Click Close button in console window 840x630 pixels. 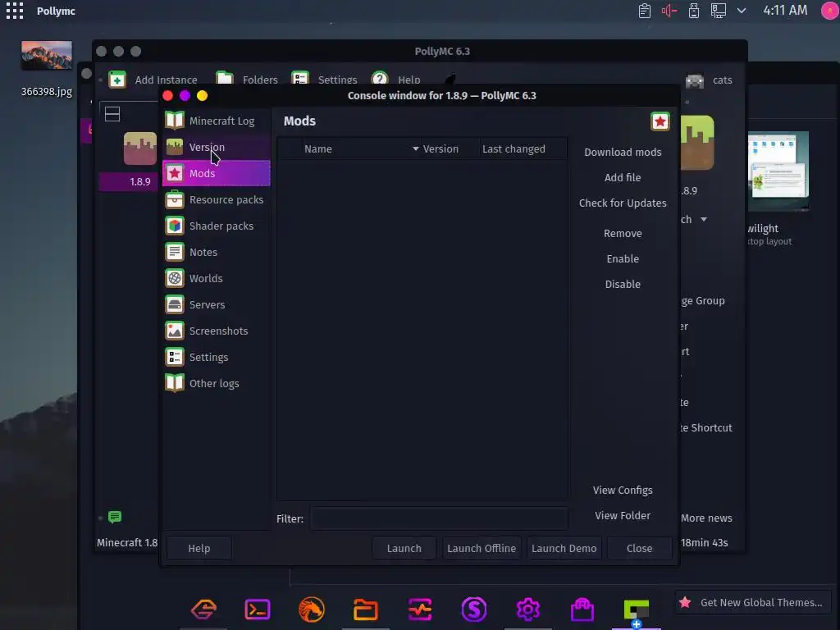(639, 549)
